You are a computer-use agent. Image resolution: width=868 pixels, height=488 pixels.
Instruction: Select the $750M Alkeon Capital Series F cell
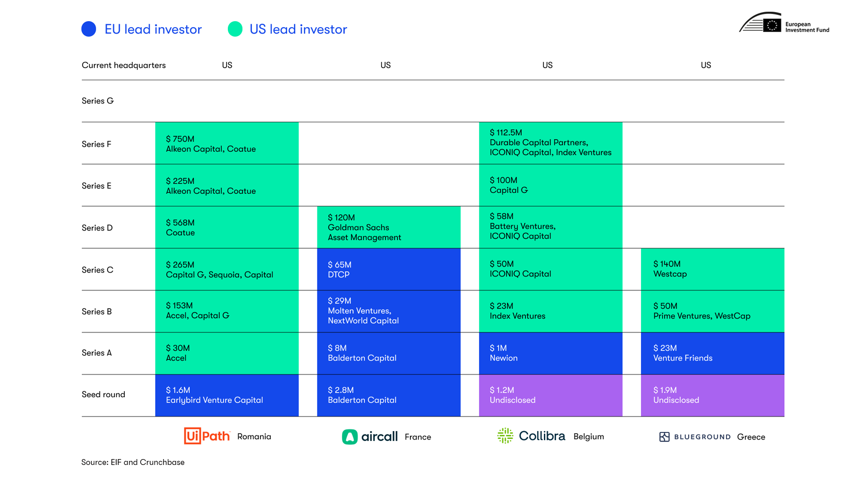point(226,143)
